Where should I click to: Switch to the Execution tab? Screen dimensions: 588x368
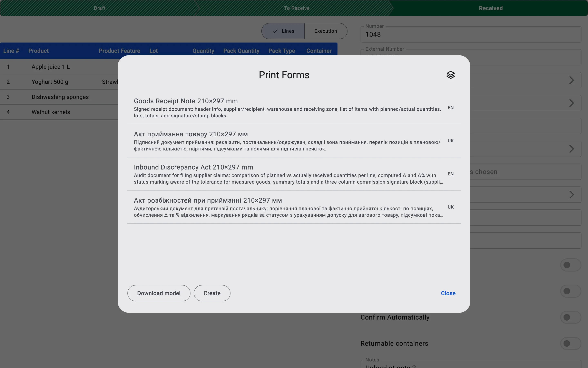coord(326,31)
